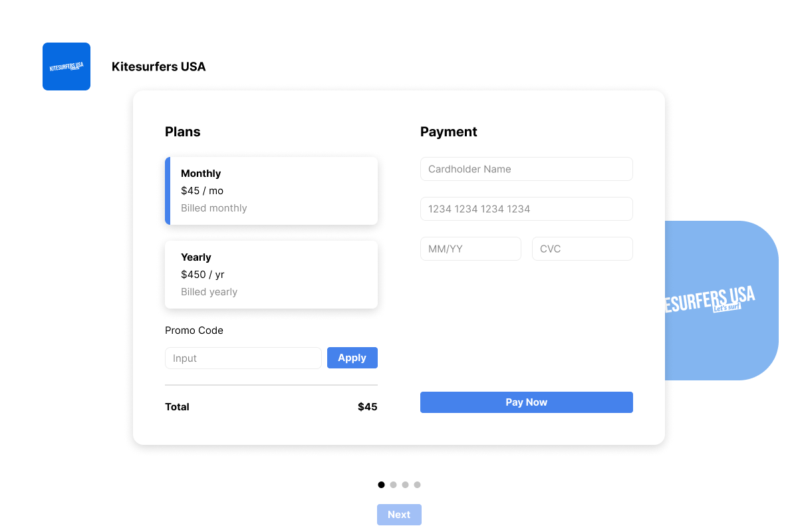Click the $45 total amount
The height and width of the screenshot is (532, 798).
[x=367, y=407]
